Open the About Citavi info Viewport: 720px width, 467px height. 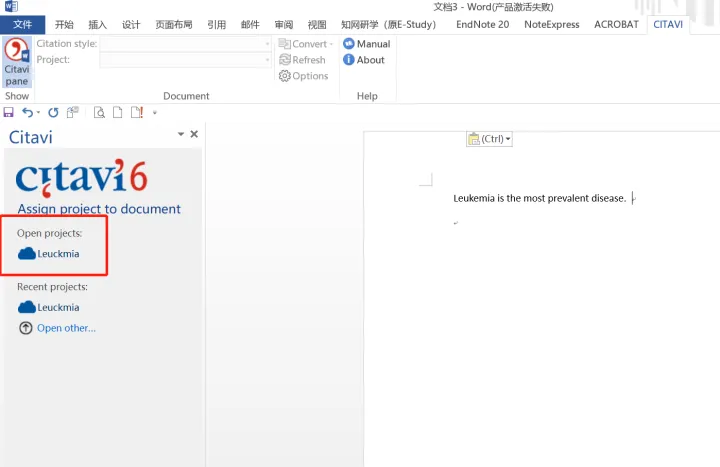click(x=364, y=60)
